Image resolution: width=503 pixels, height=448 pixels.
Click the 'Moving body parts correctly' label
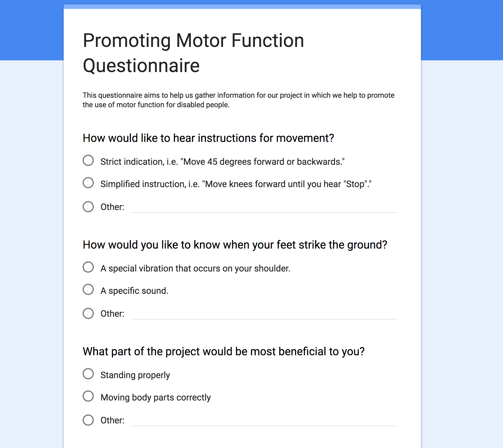(155, 397)
